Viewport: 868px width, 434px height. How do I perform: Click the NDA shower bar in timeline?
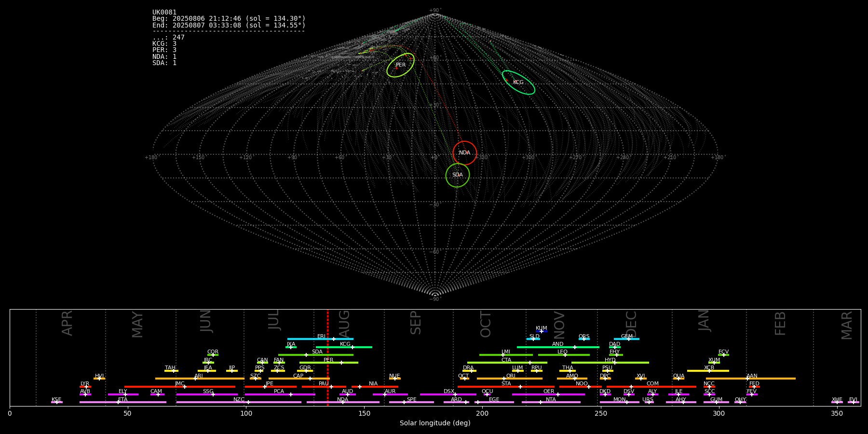coord(343,402)
